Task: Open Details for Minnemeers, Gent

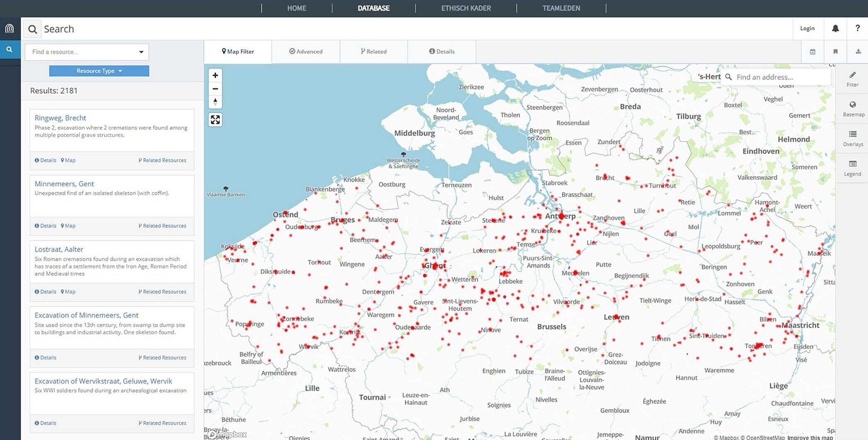Action: [x=46, y=226]
